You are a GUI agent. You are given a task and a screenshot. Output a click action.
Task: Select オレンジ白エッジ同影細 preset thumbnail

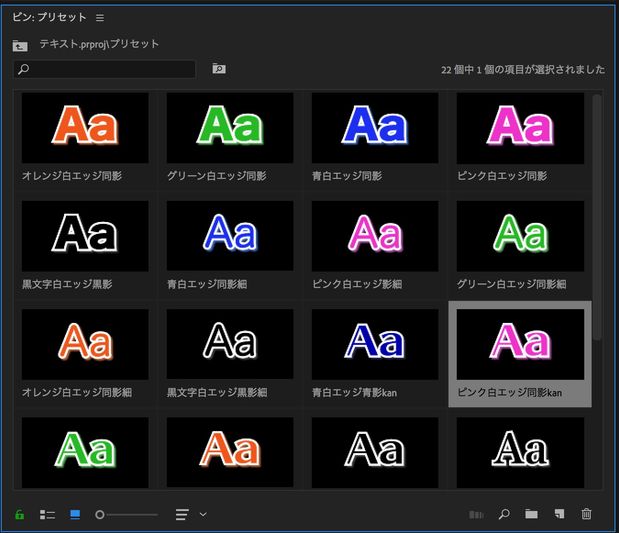point(85,344)
